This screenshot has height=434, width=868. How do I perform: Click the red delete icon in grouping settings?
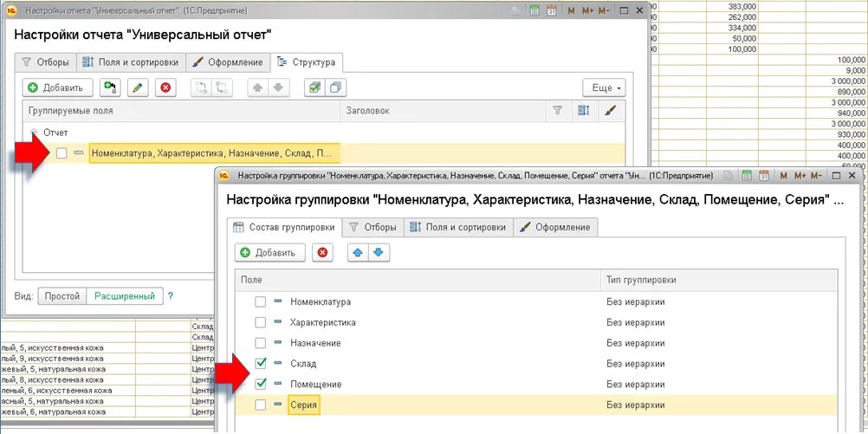point(322,252)
